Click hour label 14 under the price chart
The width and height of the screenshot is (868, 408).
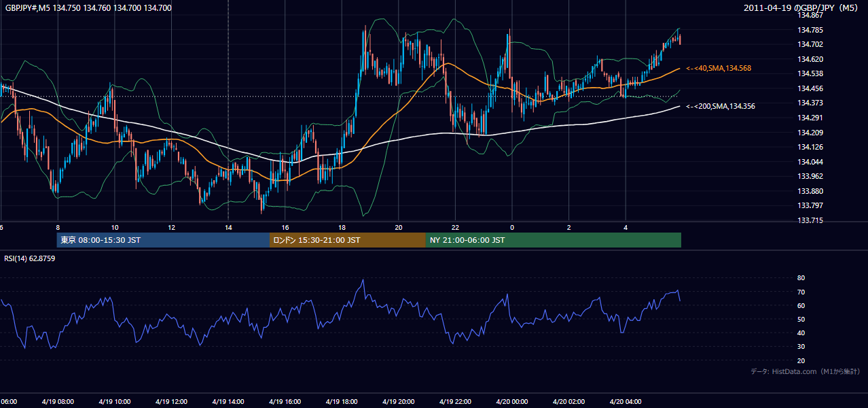coord(228,228)
